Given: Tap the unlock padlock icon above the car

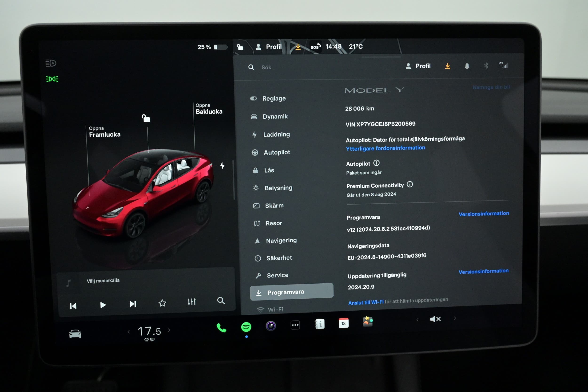Looking at the screenshot, I should pyautogui.click(x=146, y=118).
